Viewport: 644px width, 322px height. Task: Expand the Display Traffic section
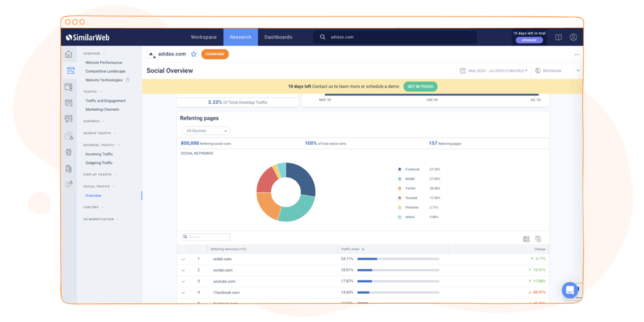[x=100, y=175]
